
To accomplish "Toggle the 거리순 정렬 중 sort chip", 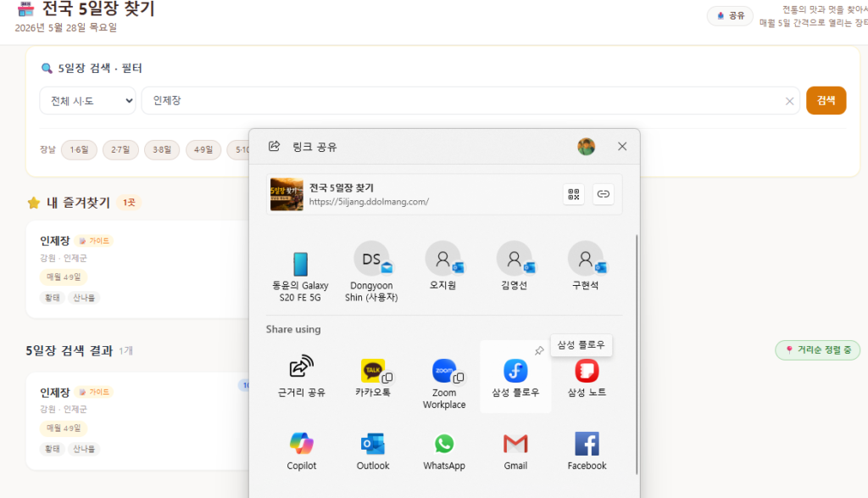I will click(x=818, y=350).
